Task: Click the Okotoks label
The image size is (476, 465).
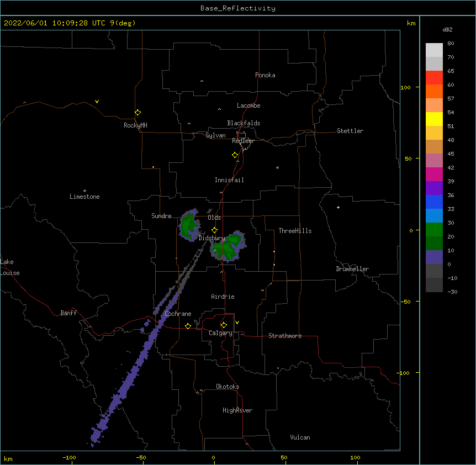Action: [x=228, y=387]
